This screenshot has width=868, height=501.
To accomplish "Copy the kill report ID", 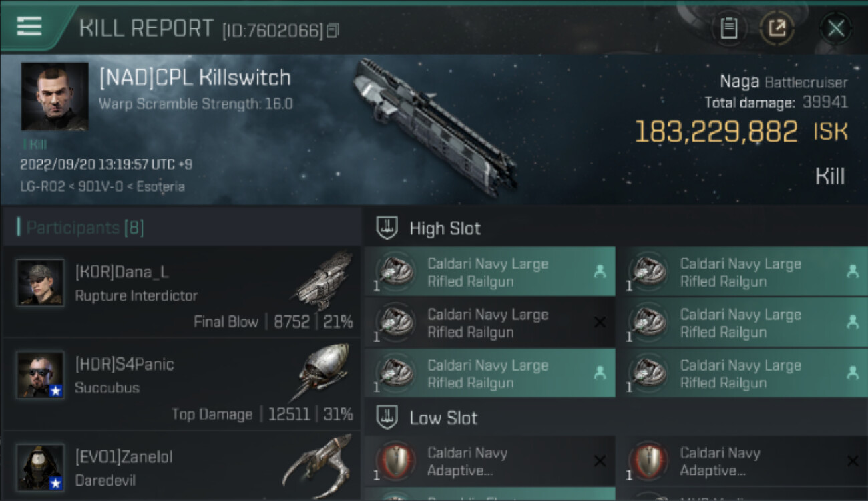I will click(333, 31).
